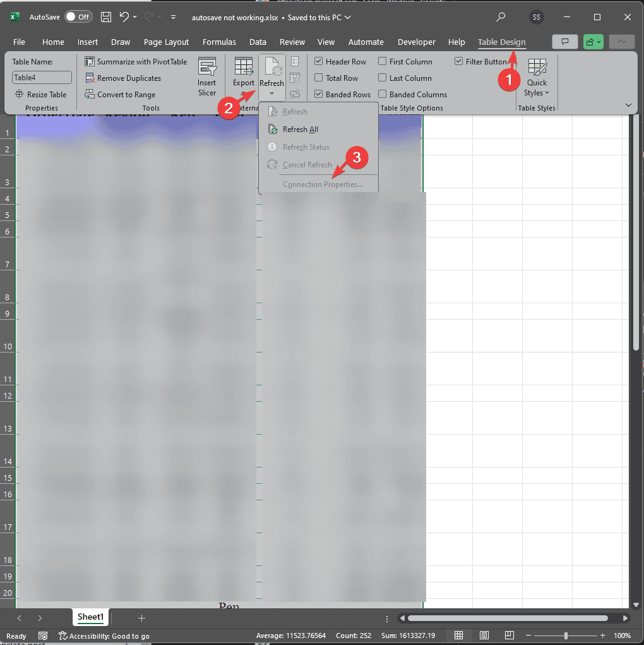The height and width of the screenshot is (645, 644).
Task: Click the horizontal scrollbar
Action: tap(508, 618)
